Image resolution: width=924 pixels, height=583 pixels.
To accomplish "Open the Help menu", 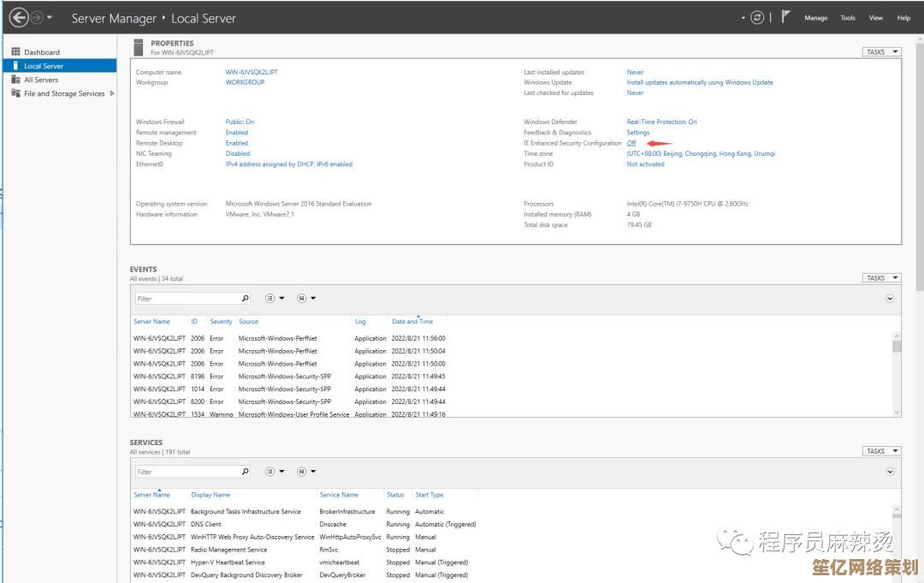I will tap(903, 18).
